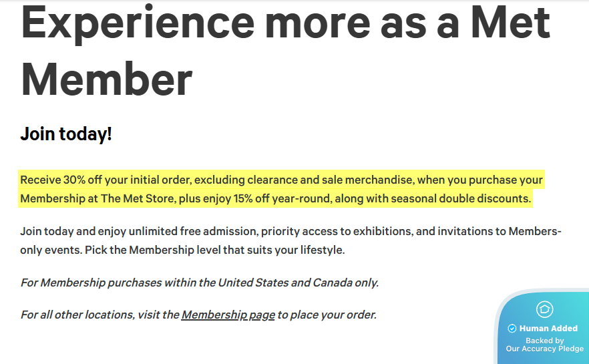Screen dimensions: 589x364
Task: Click the italic "For Membership purchases" line
Action: tap(91, 283)
